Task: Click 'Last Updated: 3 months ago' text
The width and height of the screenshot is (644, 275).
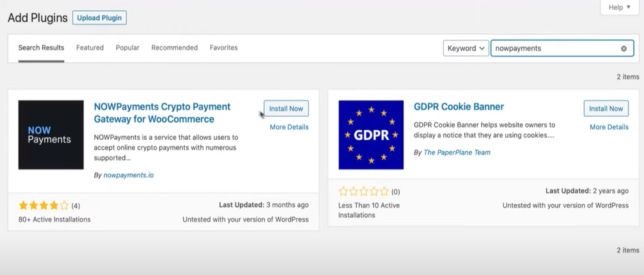Action: click(x=264, y=205)
